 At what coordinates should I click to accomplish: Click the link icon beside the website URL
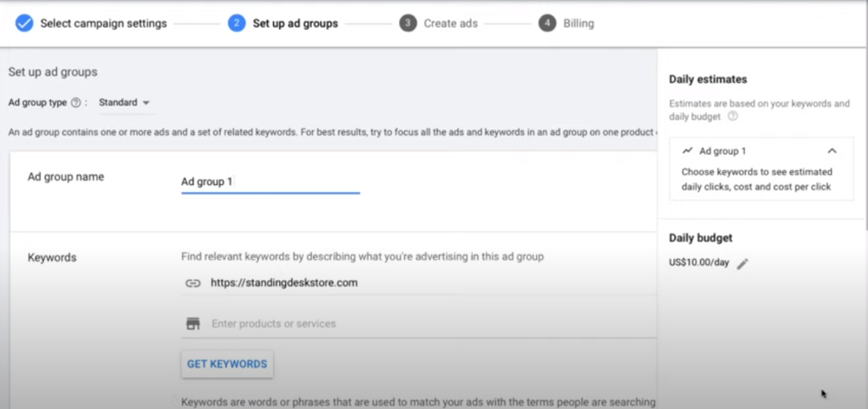tap(193, 283)
